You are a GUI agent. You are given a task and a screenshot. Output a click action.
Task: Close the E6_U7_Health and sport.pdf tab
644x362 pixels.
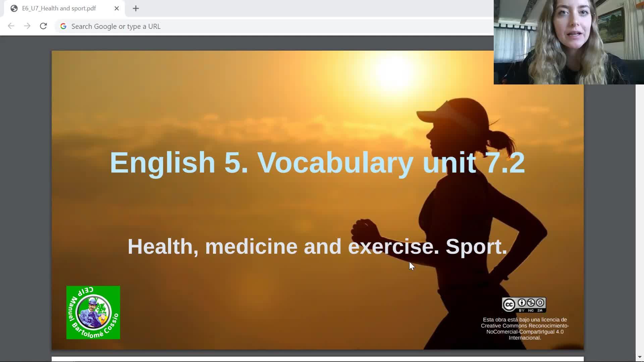117,8
